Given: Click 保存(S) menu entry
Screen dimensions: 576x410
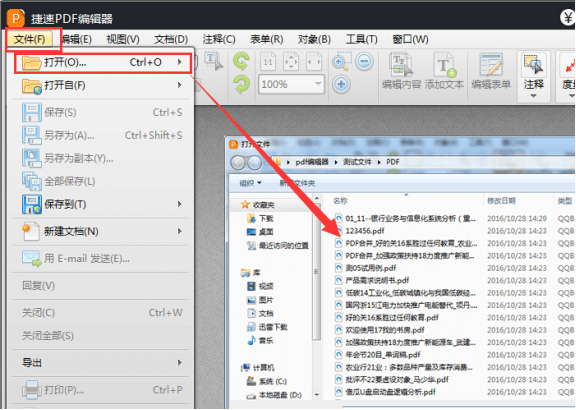Looking at the screenshot, I should 102,112.
